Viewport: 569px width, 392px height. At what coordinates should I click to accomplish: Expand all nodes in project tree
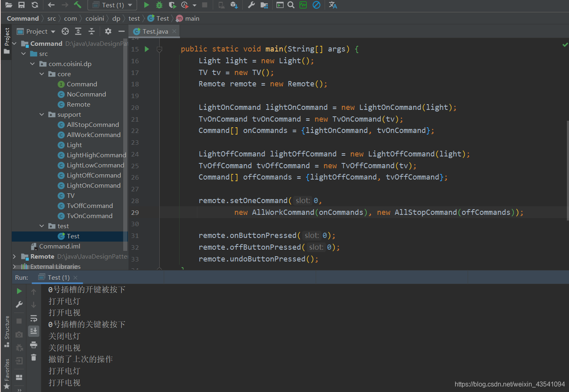click(78, 31)
